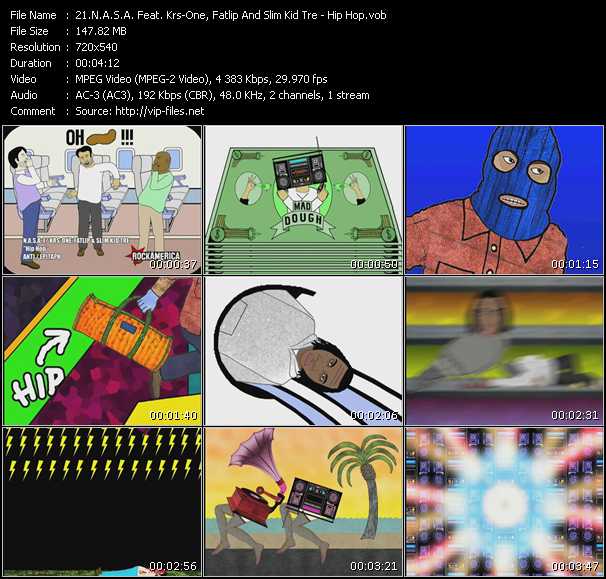The image size is (606, 579).
Task: Select the orange duffel bag thumbnail
Action: click(102, 351)
